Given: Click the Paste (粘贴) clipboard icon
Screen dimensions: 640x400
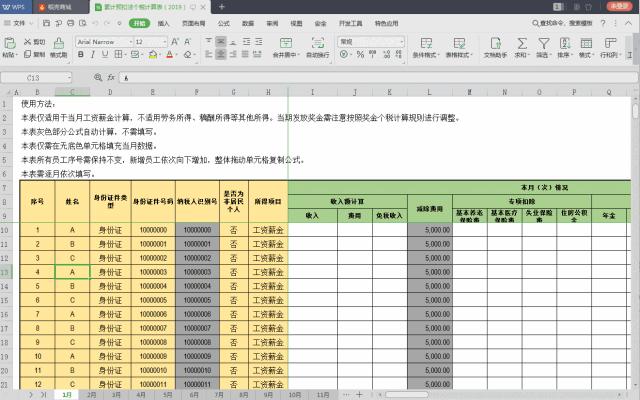Looking at the screenshot, I should coord(9,43).
